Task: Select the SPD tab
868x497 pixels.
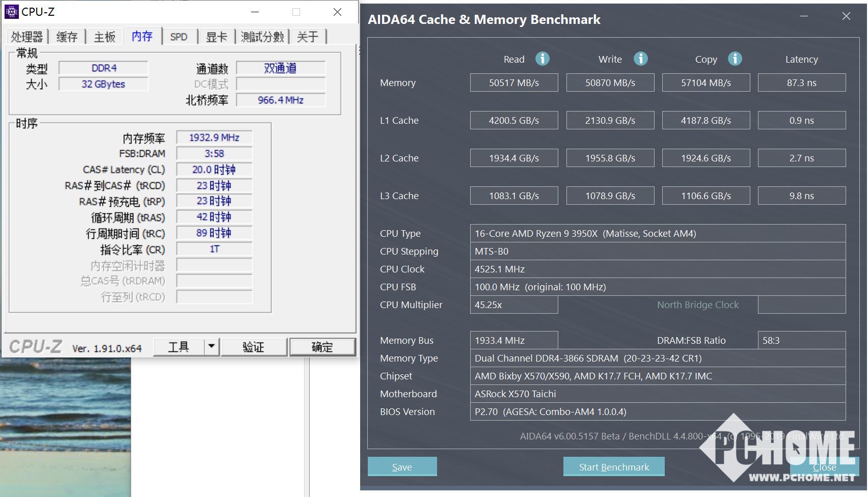Action: click(x=179, y=37)
